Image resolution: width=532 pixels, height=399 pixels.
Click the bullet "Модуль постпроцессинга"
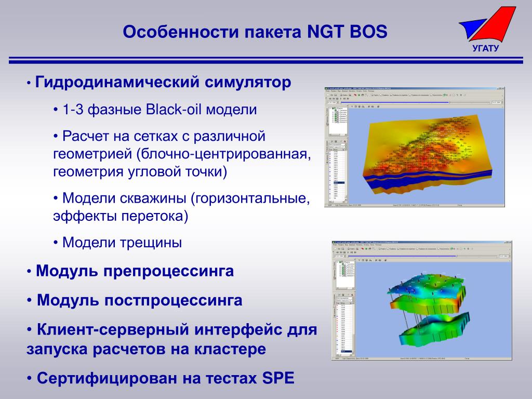click(x=139, y=300)
